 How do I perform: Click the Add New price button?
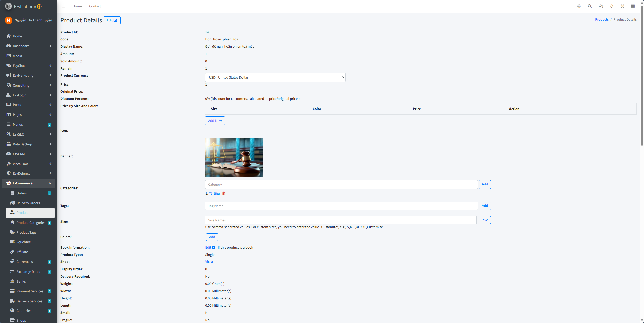(x=215, y=121)
